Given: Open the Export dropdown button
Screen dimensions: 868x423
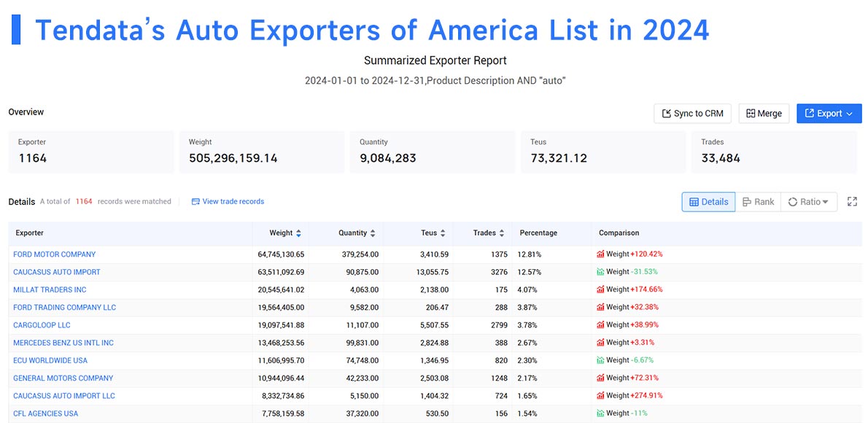Looking at the screenshot, I should [829, 114].
